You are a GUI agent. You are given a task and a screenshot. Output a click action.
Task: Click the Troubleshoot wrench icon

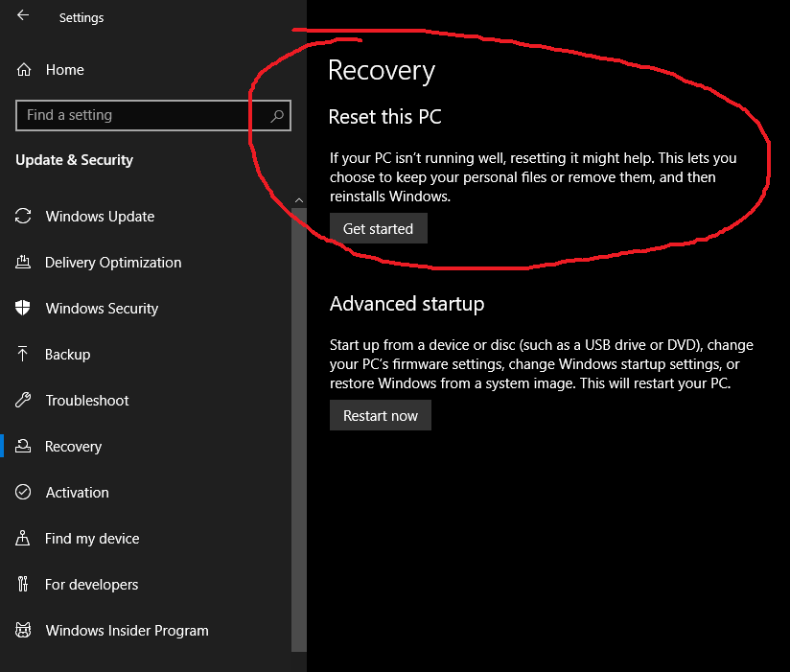click(x=23, y=400)
